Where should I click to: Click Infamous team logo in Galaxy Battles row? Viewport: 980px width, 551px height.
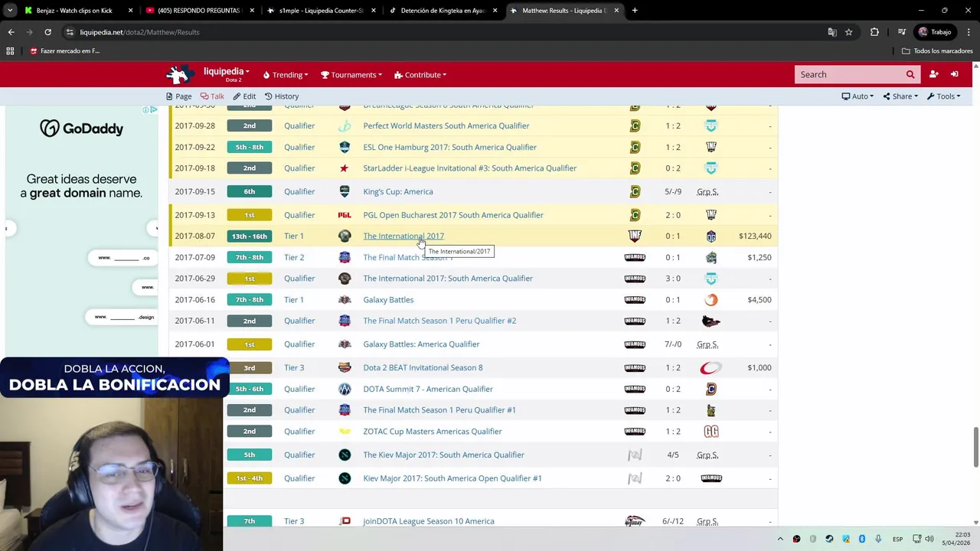(635, 300)
